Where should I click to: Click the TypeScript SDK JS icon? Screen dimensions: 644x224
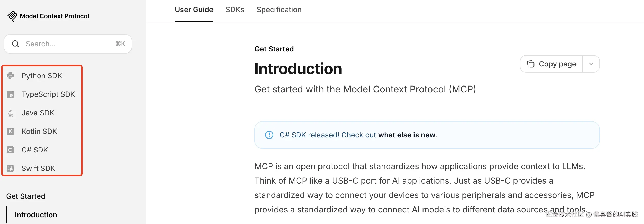pos(10,94)
